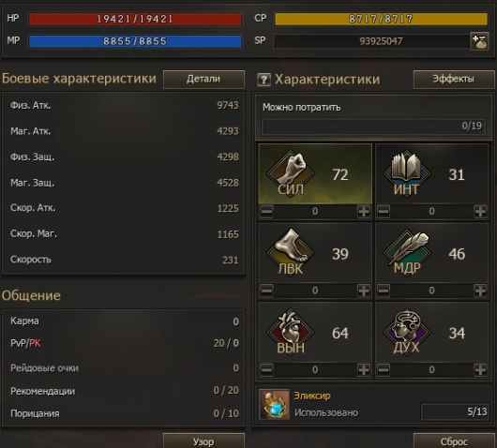Viewport: 497px width, 448px height.
Task: Click the Эликсир potion icon
Action: click(274, 404)
